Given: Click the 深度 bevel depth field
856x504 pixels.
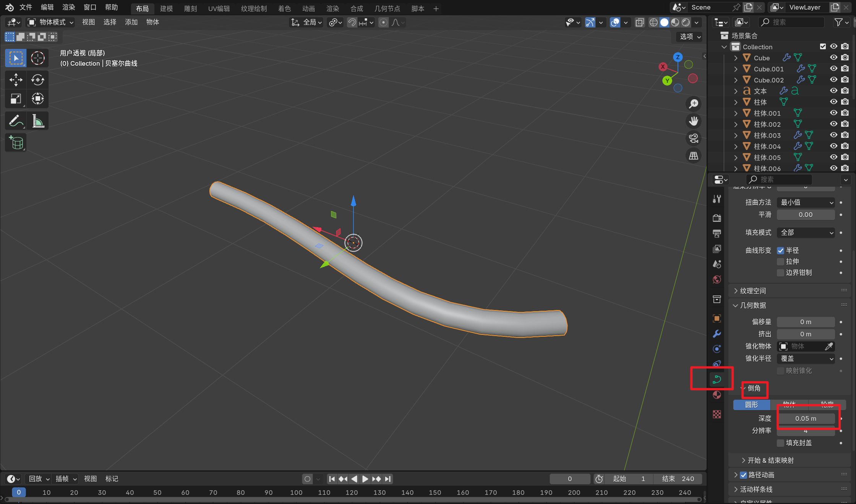Looking at the screenshot, I should point(806,418).
